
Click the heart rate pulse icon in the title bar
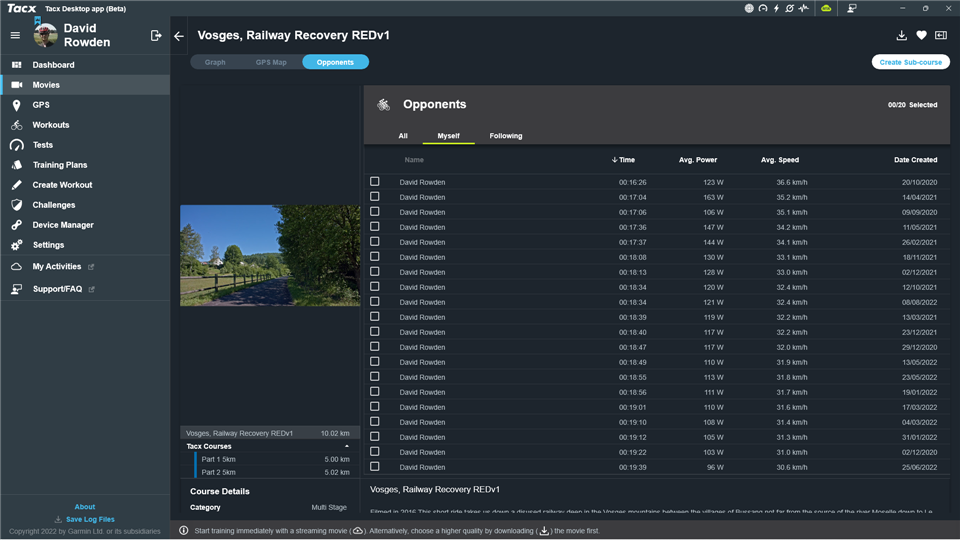coord(803,9)
